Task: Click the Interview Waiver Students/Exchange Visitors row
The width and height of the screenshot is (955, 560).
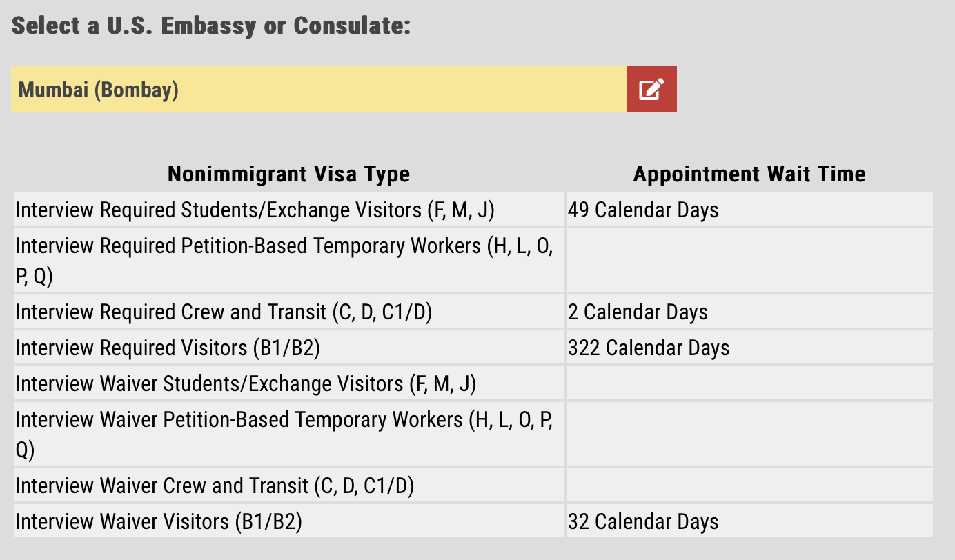Action: (246, 383)
